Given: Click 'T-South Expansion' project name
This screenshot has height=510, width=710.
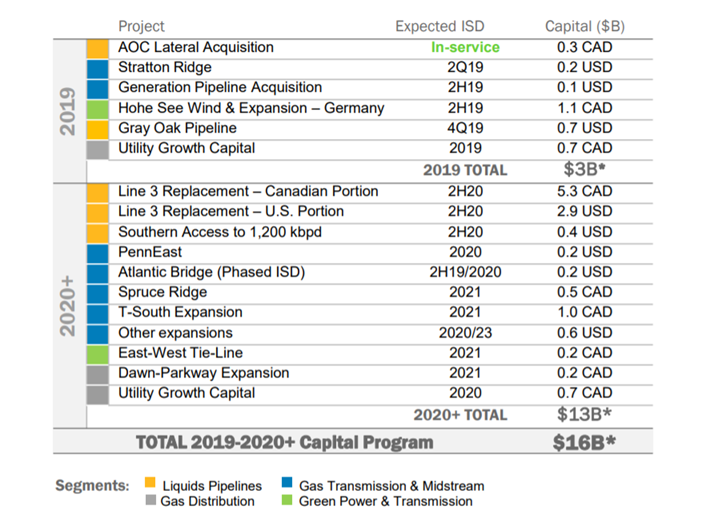Looking at the screenshot, I should (x=180, y=313).
